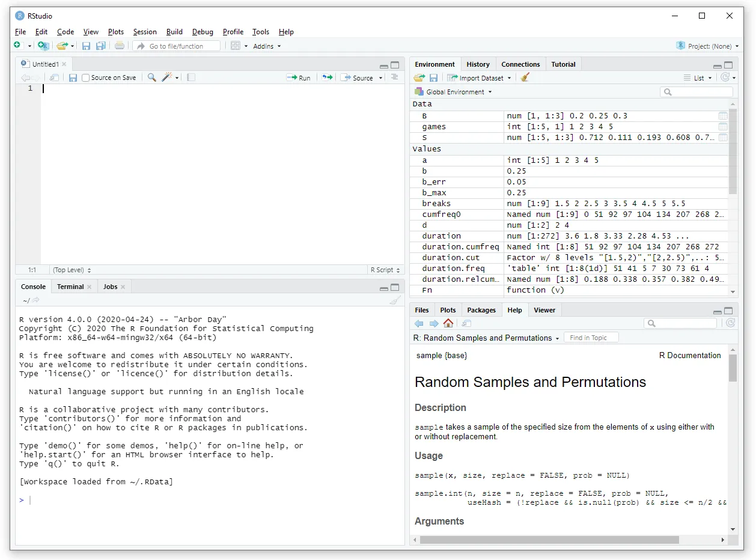Click the Go to file/function field

tap(176, 46)
